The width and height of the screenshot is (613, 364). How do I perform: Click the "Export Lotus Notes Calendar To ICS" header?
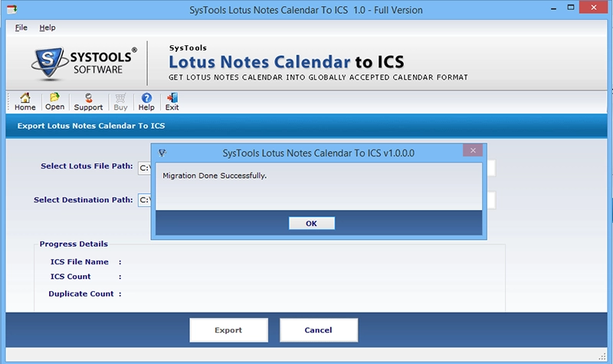(x=91, y=126)
